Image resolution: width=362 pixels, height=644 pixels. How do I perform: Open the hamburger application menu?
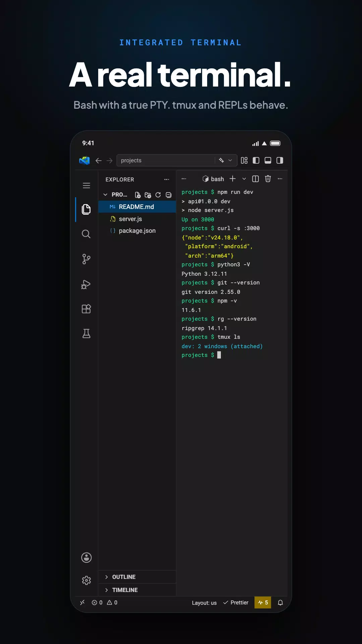click(x=86, y=185)
